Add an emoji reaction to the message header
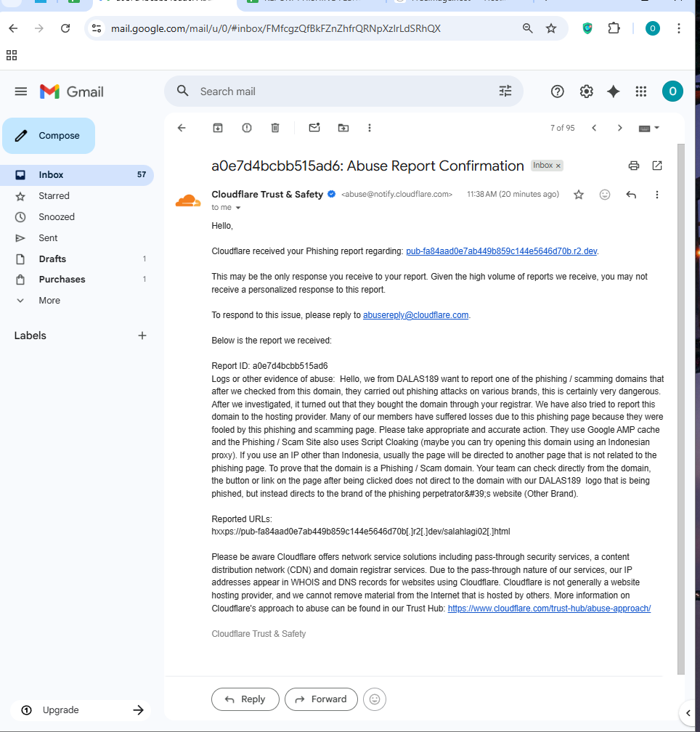The image size is (700, 732). (x=605, y=195)
